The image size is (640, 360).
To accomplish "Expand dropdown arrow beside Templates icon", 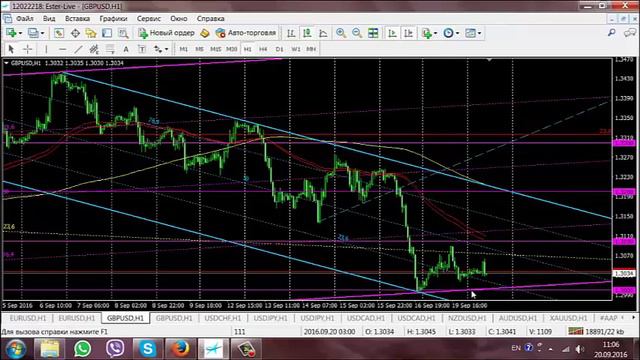I will coord(479,33).
